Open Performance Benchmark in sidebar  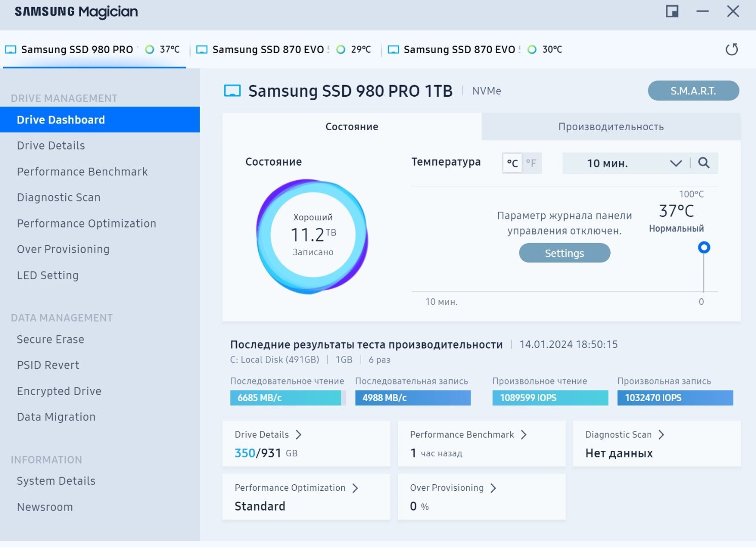pos(82,172)
